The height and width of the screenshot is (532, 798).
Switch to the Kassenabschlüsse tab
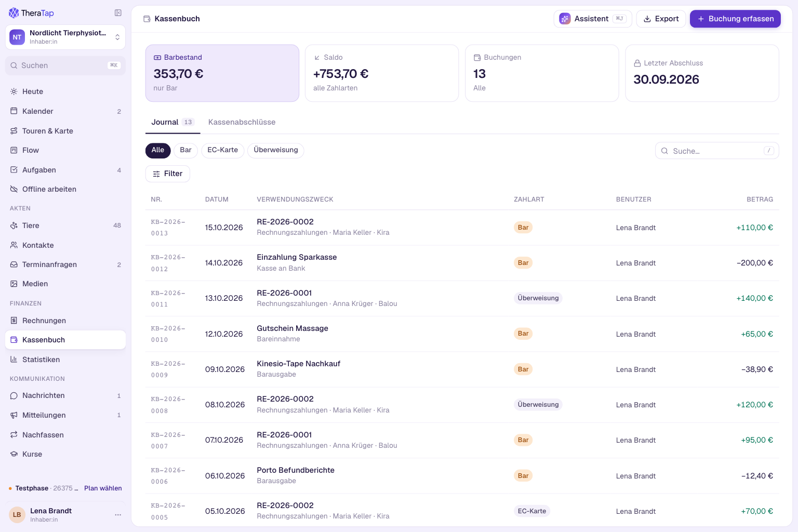pyautogui.click(x=242, y=123)
